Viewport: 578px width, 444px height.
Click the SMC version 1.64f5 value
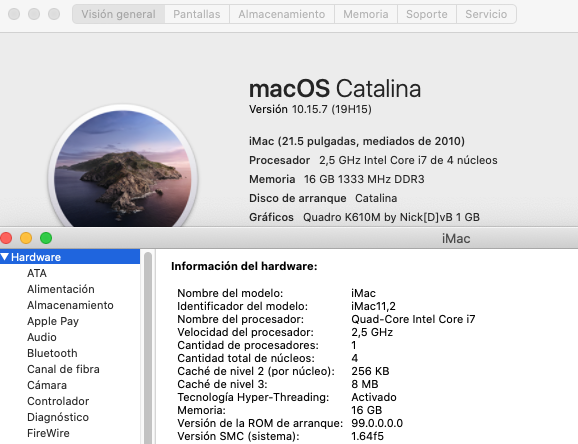click(x=368, y=436)
